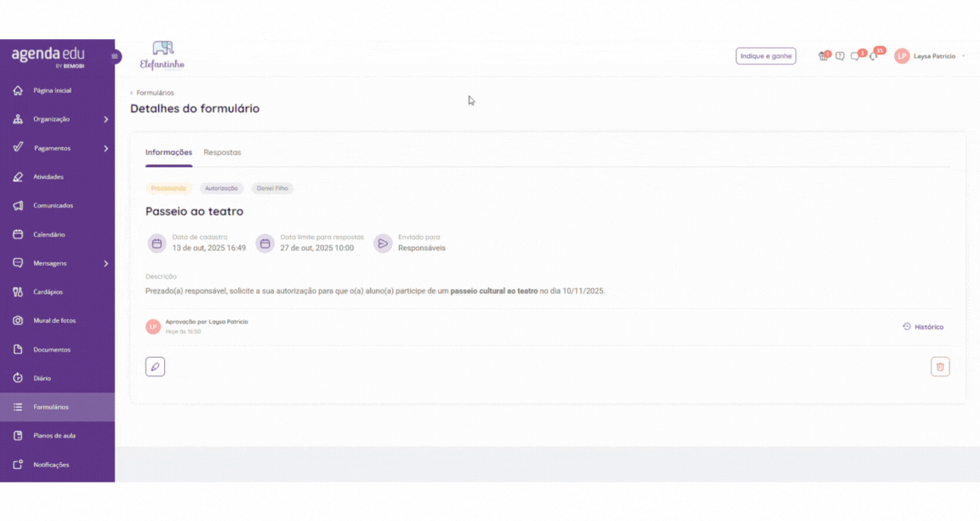This screenshot has height=521, width=980.
Task: Open Mural de fotos menu item
Action: pos(58,321)
